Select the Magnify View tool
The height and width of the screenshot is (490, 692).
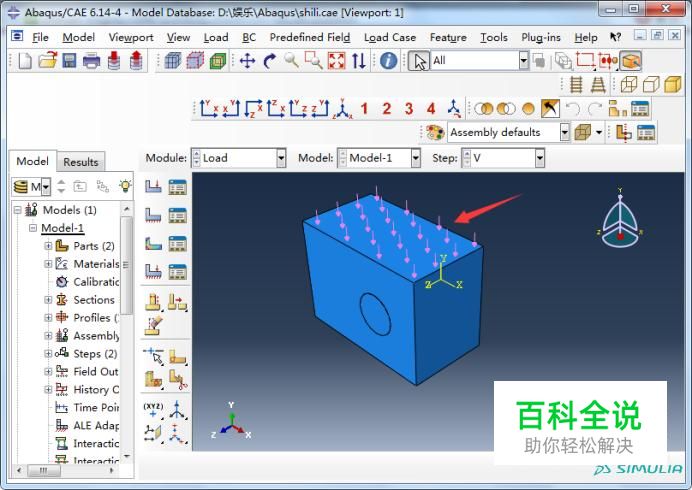[291, 60]
